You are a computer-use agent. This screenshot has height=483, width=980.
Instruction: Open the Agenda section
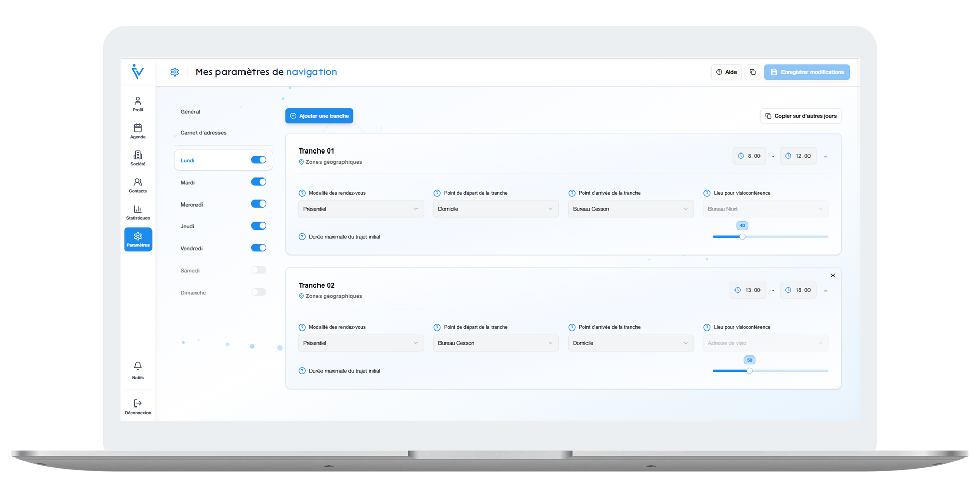click(137, 132)
